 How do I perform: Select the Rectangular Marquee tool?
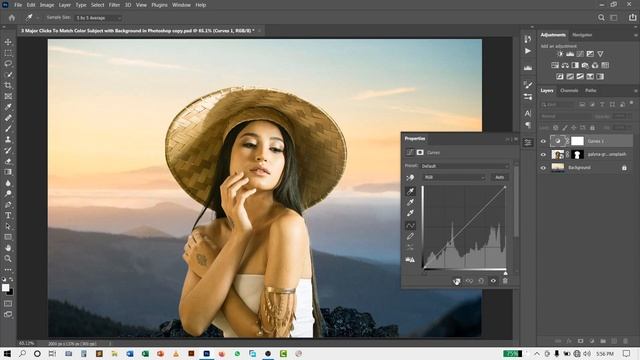8,53
